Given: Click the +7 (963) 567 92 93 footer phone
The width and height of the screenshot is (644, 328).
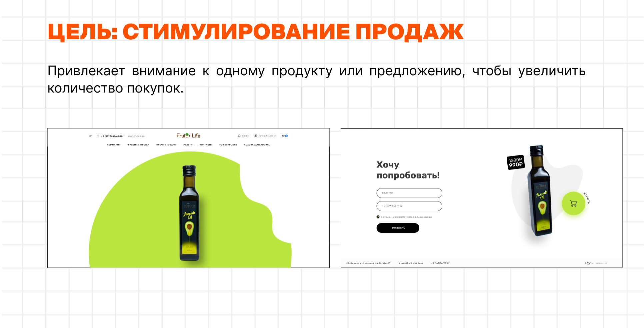Looking at the screenshot, I should tap(440, 263).
